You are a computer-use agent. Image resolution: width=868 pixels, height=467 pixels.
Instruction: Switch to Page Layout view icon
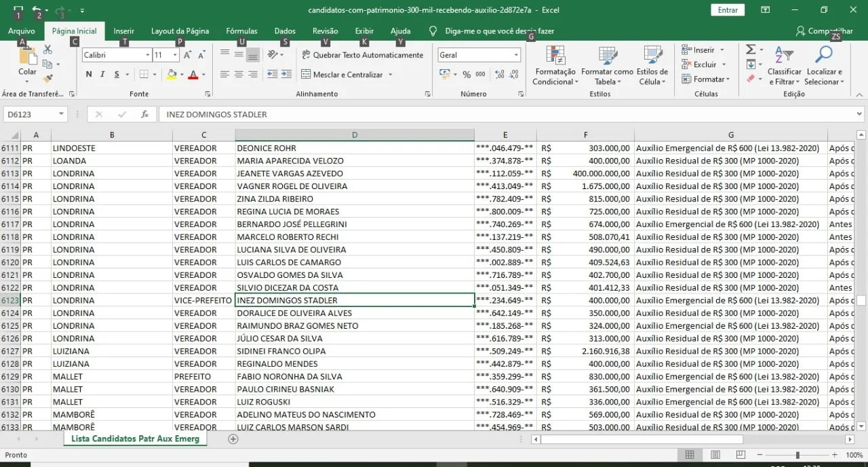[715, 455]
